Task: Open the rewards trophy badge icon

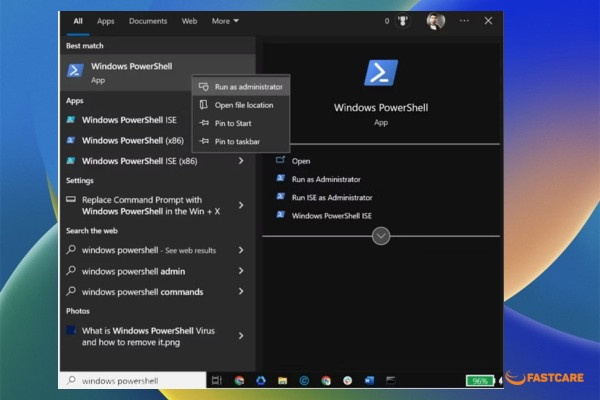Action: coord(403,21)
